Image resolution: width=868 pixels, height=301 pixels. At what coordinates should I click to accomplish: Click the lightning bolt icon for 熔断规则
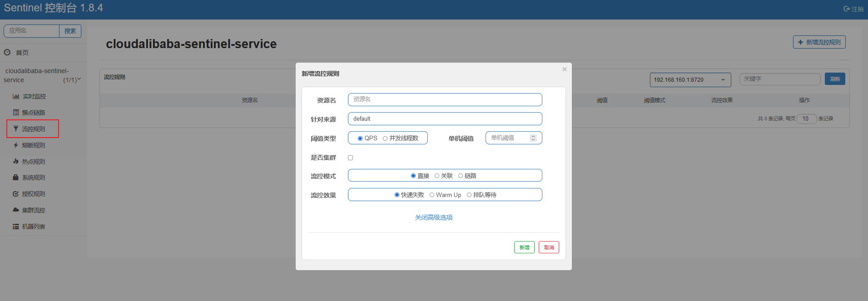[16, 145]
